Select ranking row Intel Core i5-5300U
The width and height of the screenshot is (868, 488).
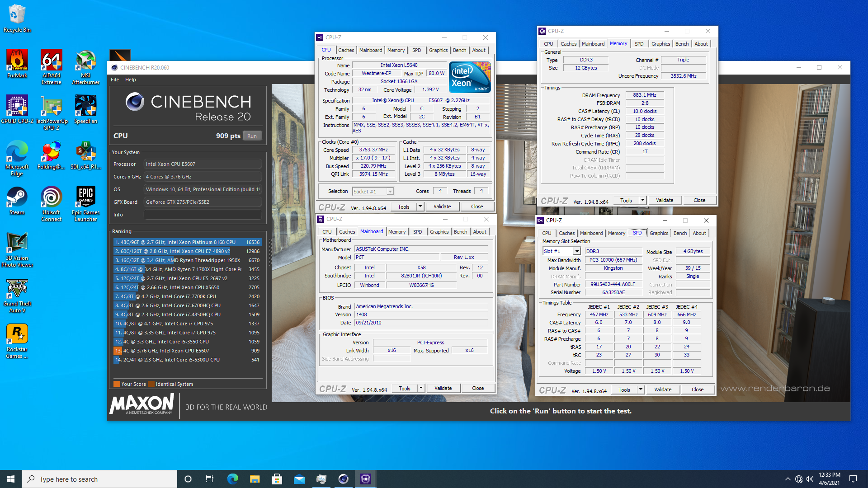pyautogui.click(x=187, y=360)
